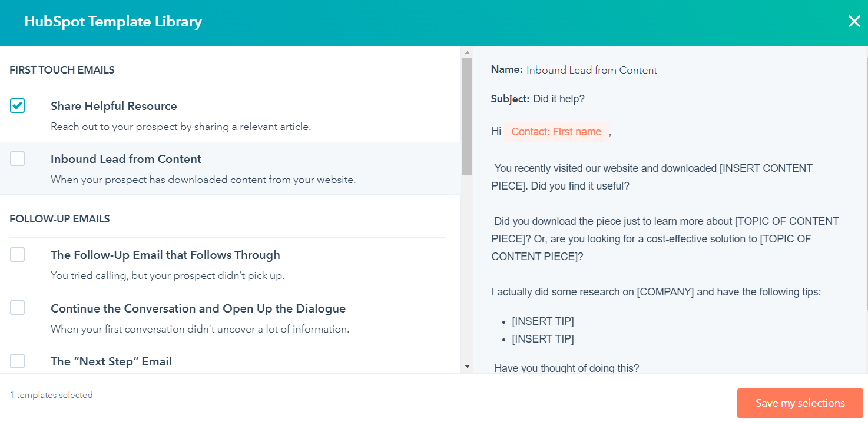Select the Share Helpful Resource template row
This screenshot has height=422, width=868.
pos(114,106)
